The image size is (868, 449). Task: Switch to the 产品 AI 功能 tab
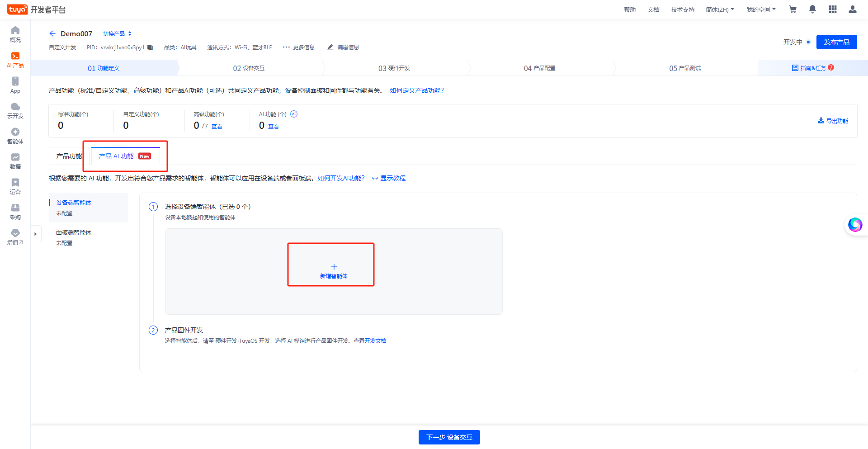(x=125, y=156)
